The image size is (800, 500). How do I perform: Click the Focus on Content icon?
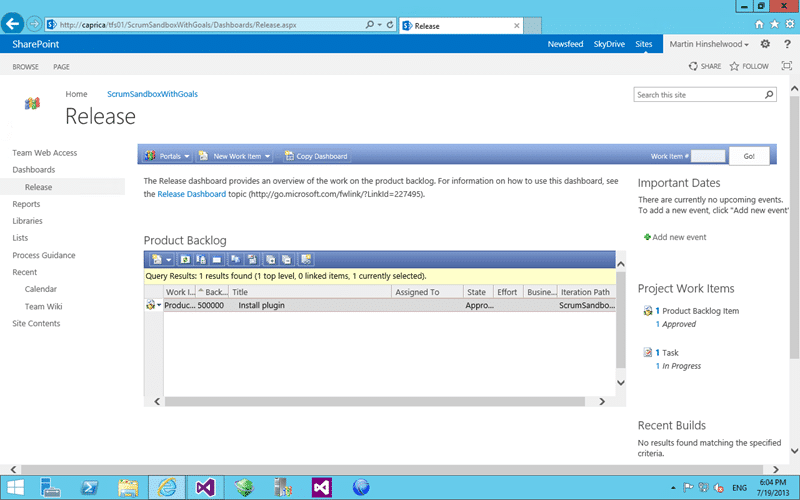[787, 66]
